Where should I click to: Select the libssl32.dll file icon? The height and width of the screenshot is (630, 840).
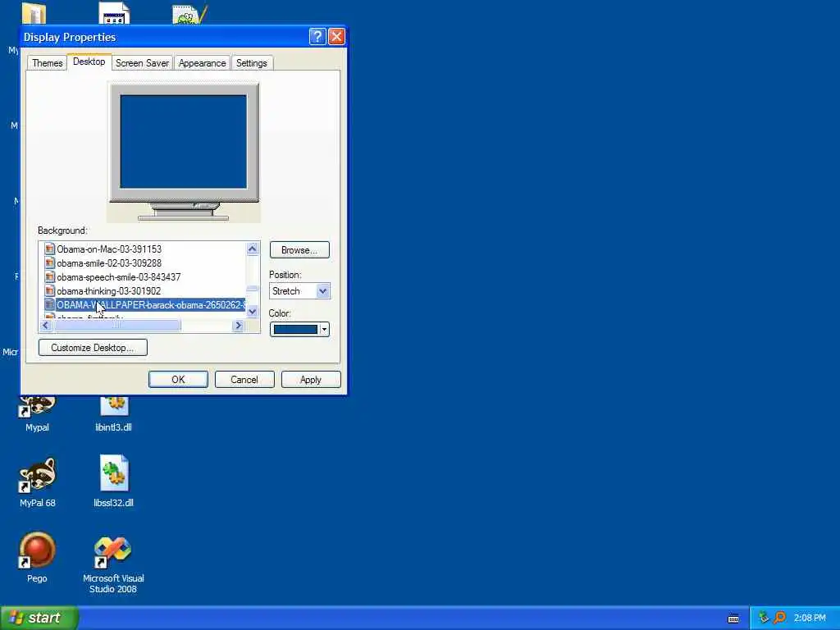tap(114, 473)
